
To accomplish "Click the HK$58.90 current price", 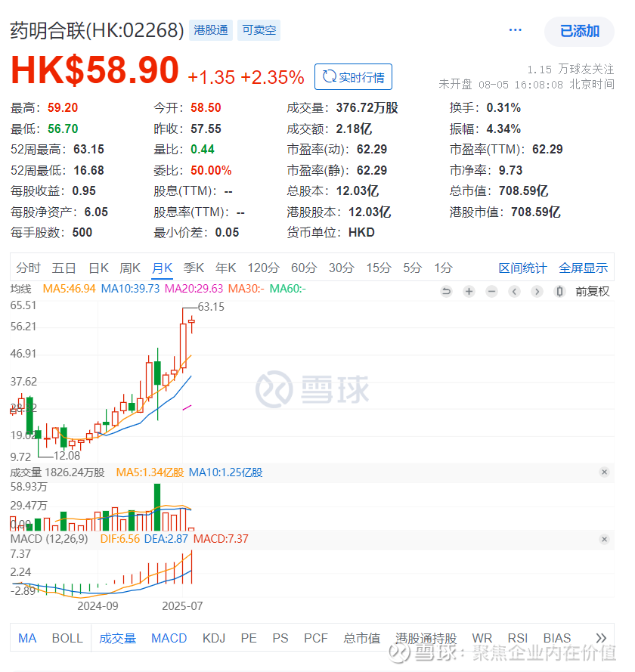I will tap(94, 70).
